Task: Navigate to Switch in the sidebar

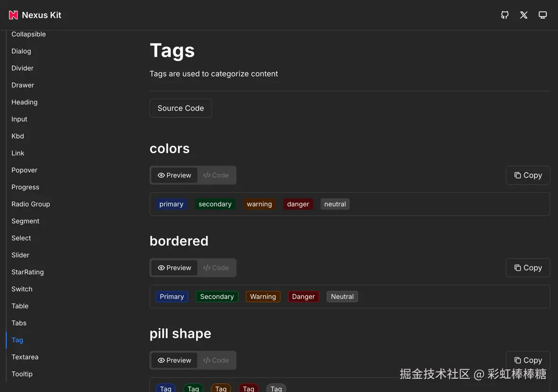Action: click(x=22, y=289)
